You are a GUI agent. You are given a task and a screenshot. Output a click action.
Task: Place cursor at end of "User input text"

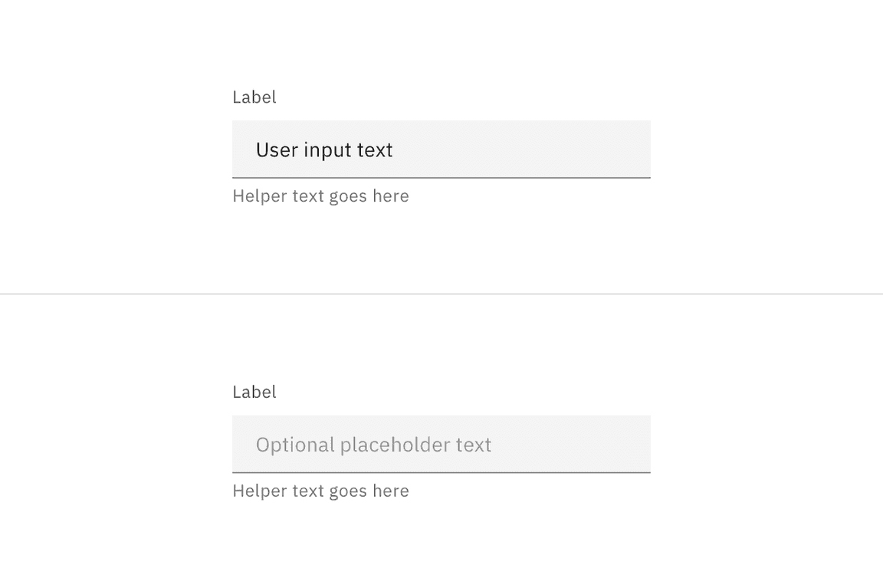pyautogui.click(x=396, y=149)
